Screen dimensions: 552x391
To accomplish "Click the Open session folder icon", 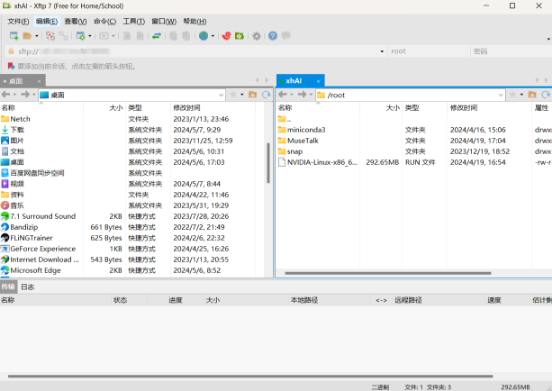I will coord(27,36).
